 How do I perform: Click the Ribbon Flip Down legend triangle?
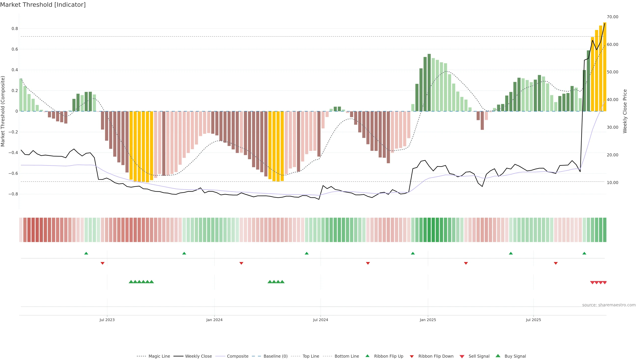coord(412,356)
